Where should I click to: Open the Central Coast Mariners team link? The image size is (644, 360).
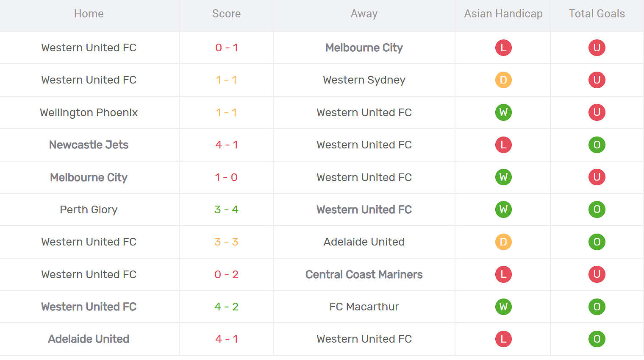coord(364,274)
